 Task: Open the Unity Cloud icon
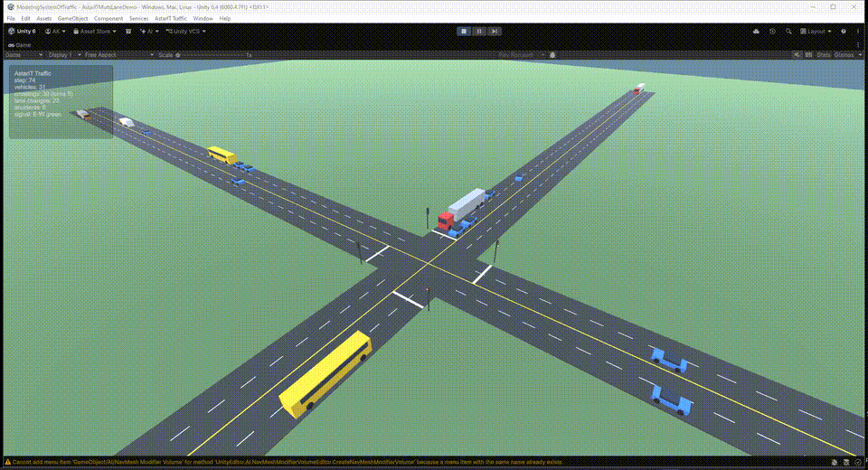(x=756, y=32)
